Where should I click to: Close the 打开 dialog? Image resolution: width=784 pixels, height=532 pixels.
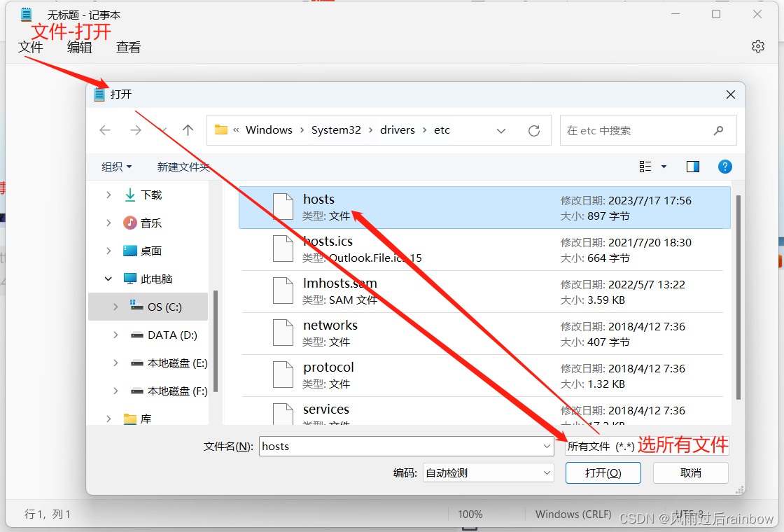click(x=731, y=94)
